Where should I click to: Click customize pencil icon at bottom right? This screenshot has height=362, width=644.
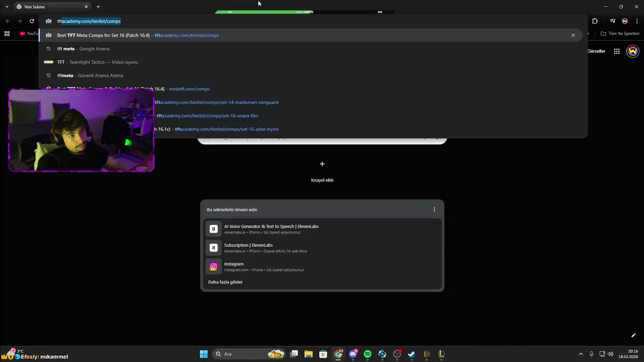tap(633, 335)
